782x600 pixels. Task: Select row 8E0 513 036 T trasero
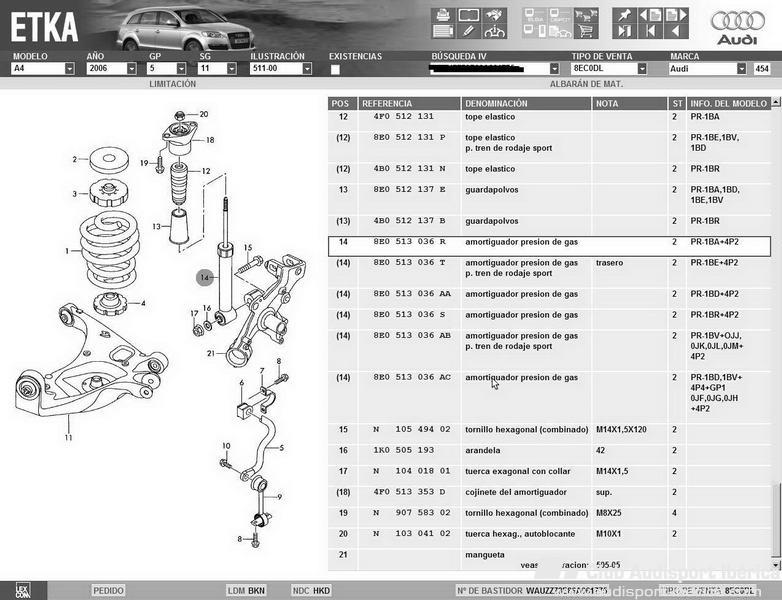[x=549, y=268]
